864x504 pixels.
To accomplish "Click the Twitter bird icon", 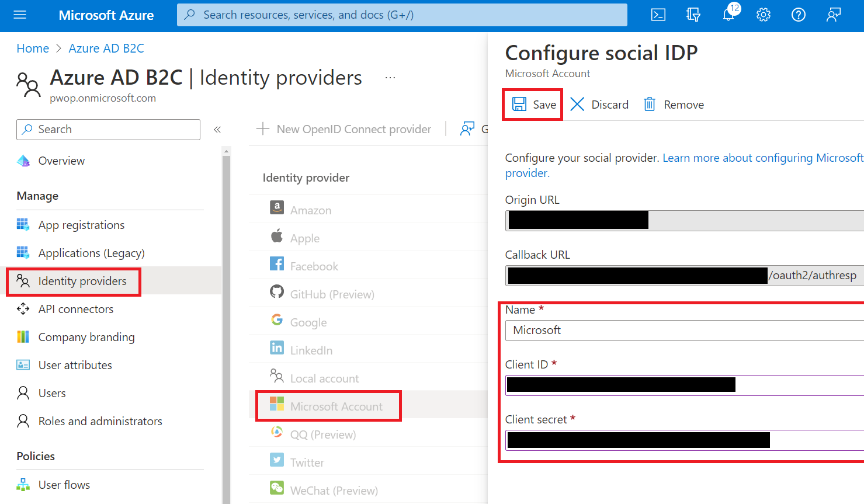I will coord(277,460).
